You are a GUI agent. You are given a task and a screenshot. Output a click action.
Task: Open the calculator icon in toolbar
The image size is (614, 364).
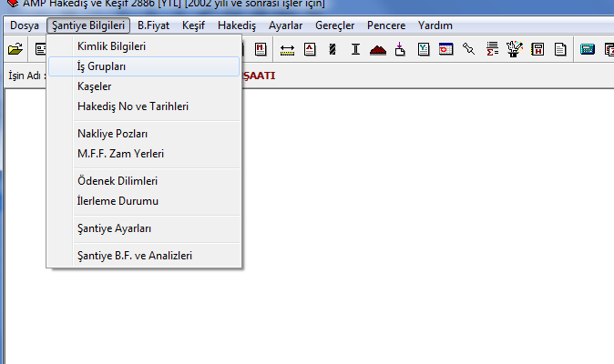point(588,49)
